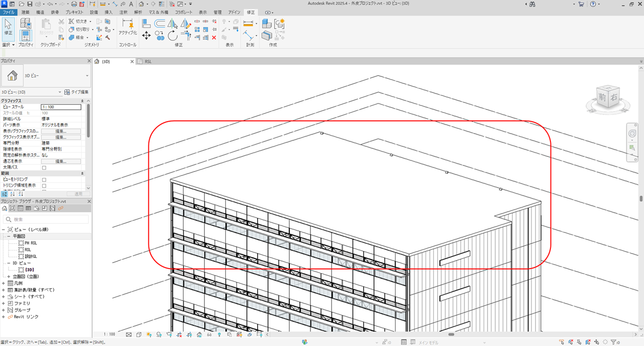The image size is (644, 346).
Task: Click the sort A-Z icon below the properties list
Action: coord(13,194)
